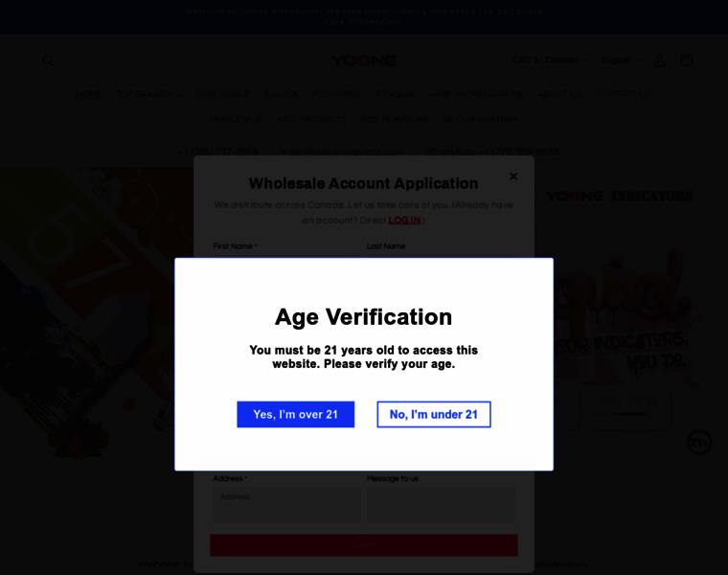The height and width of the screenshot is (575, 728).
Task: Open the CONTACT US menu item
Action: [x=624, y=94]
